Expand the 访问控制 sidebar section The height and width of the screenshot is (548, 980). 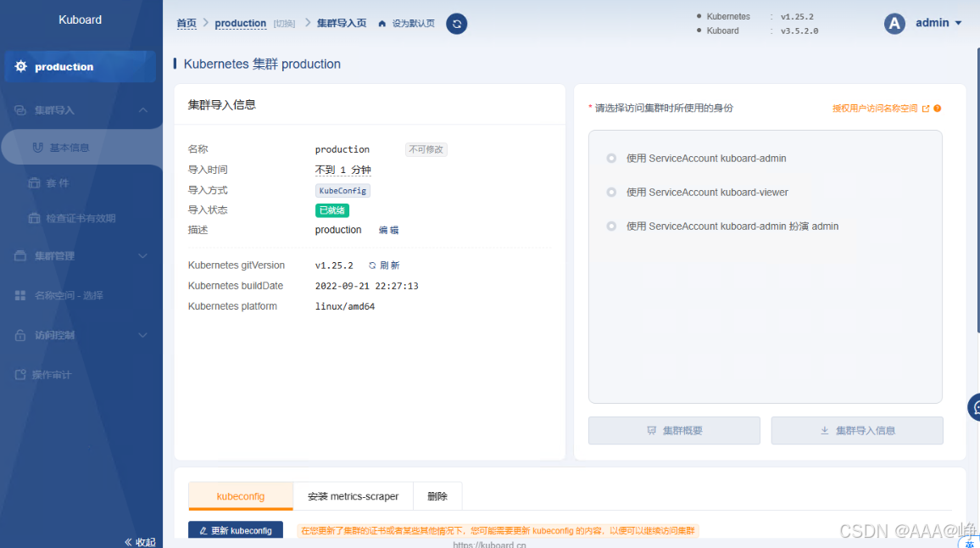click(x=143, y=335)
